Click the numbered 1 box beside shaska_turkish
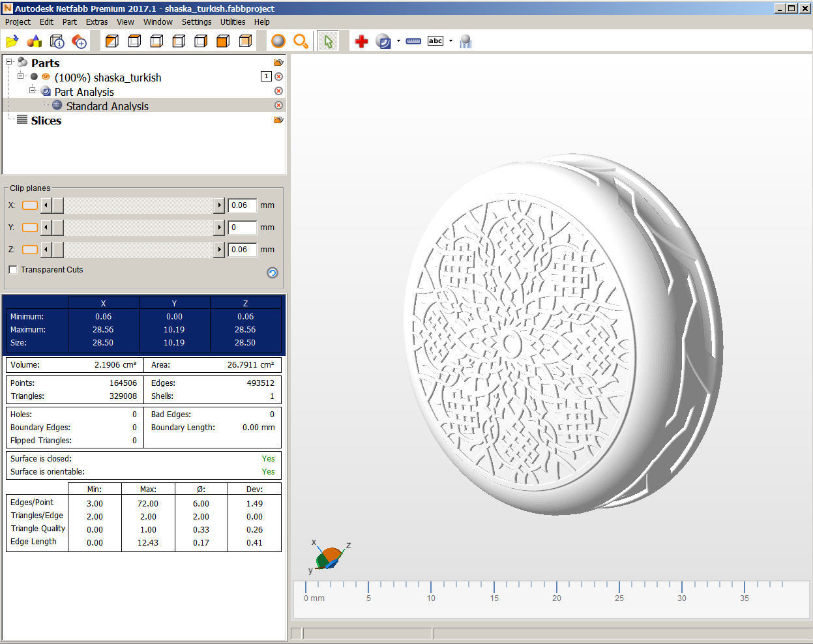Screen dimensions: 813x644 (266, 76)
